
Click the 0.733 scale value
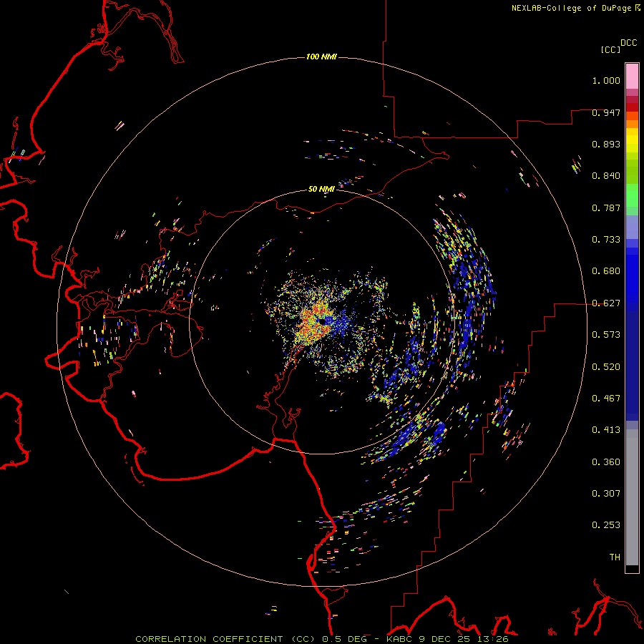click(x=606, y=240)
